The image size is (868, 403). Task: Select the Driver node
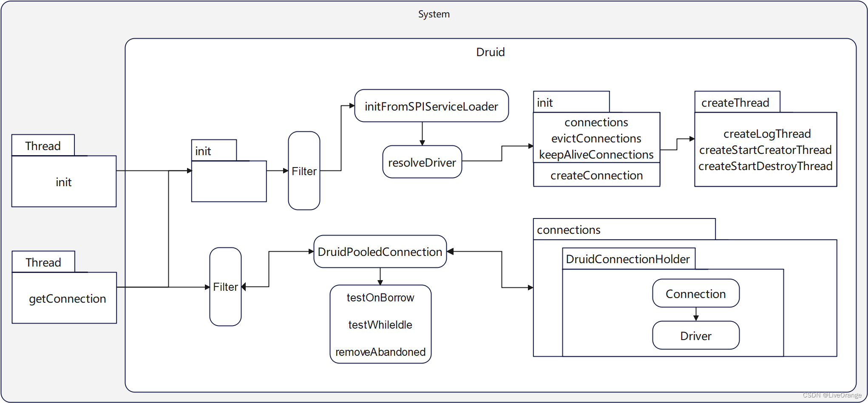696,335
